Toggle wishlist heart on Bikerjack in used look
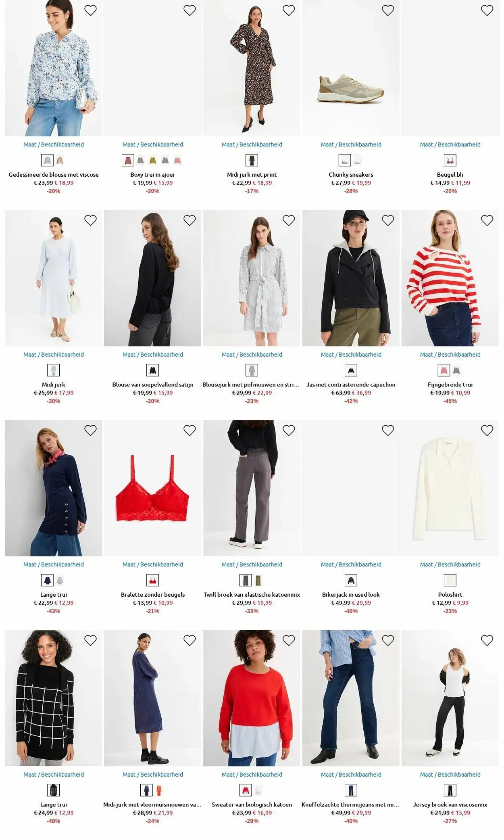 coord(388,430)
